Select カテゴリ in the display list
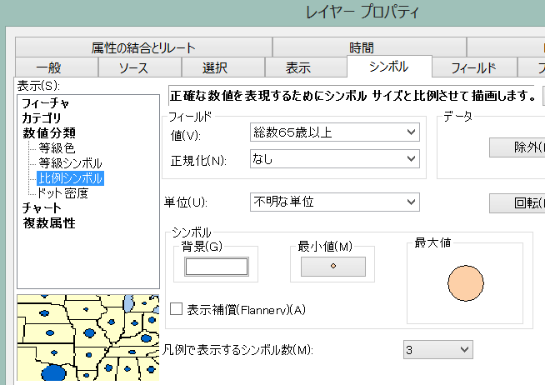 (x=41, y=118)
